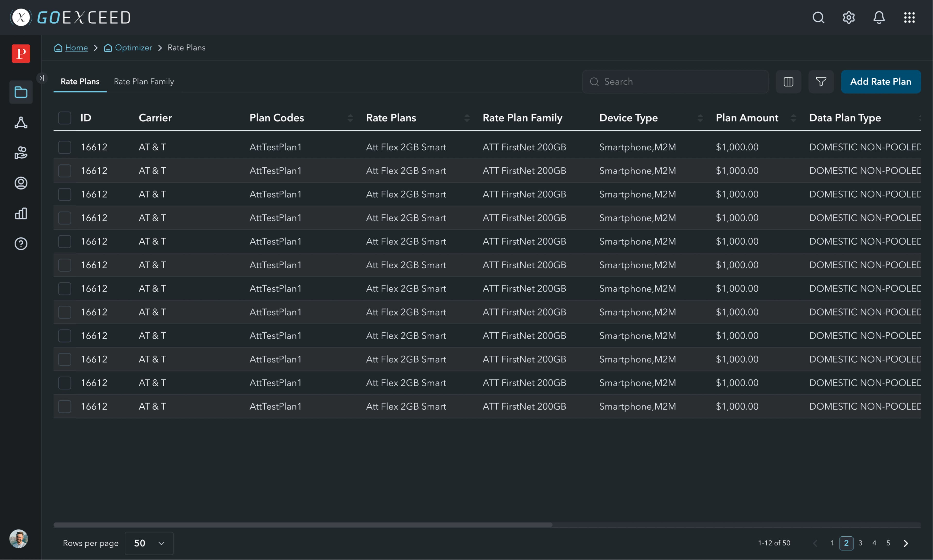
Task: Click the Data Plan Type column header
Action: pyautogui.click(x=845, y=118)
